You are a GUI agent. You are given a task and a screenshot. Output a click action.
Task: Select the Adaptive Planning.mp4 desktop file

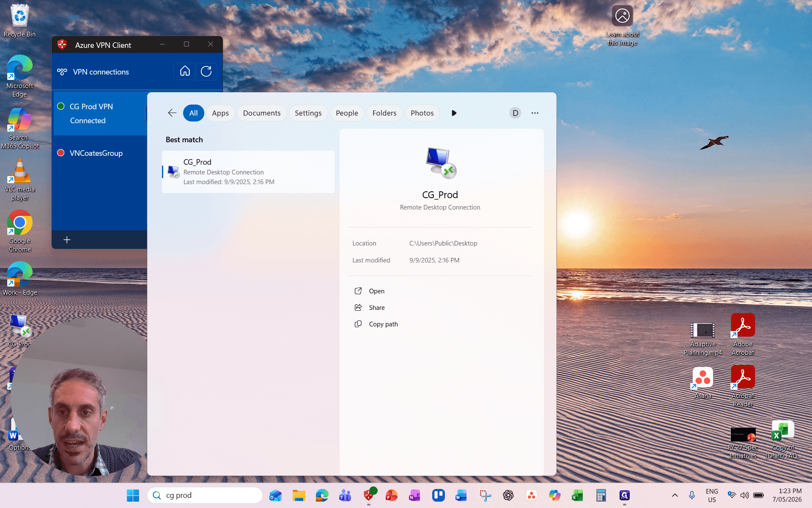pyautogui.click(x=702, y=339)
